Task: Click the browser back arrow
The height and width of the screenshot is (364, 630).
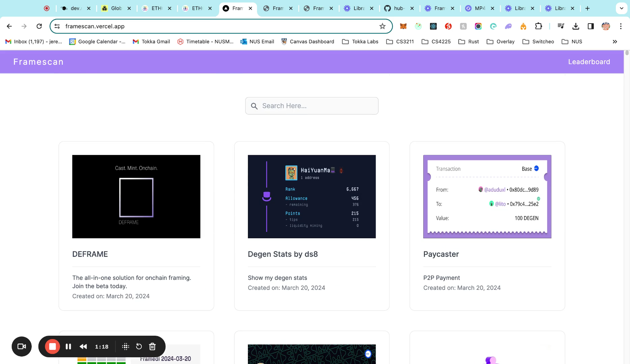Action: click(9, 26)
